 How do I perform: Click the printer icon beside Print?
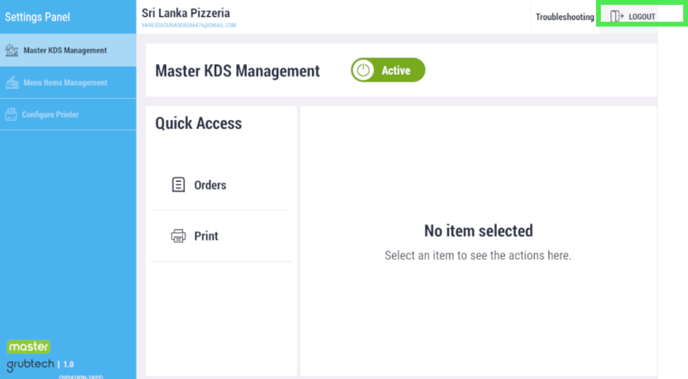[178, 236]
